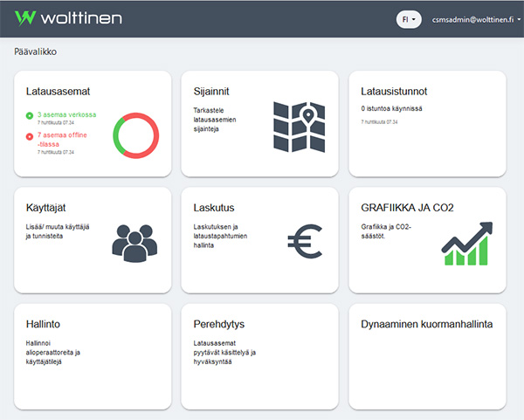Select the '3 asemaa verkossa' text
Screen dimensions: 524x420
click(66, 114)
